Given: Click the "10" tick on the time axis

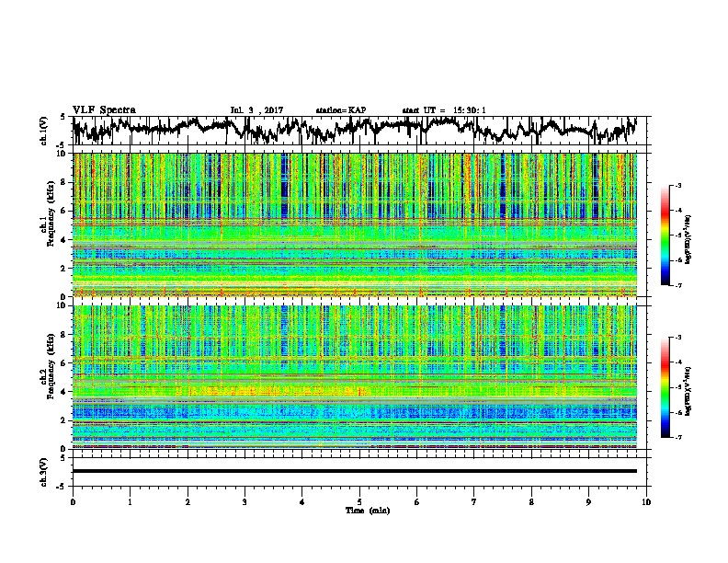Looking at the screenshot, I should [646, 502].
